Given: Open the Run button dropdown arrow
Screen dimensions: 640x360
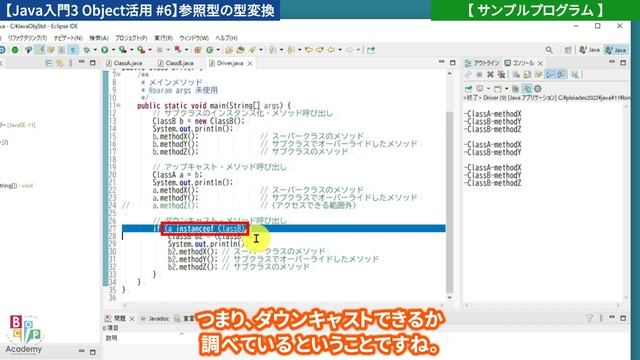Looking at the screenshot, I should pos(113,50).
